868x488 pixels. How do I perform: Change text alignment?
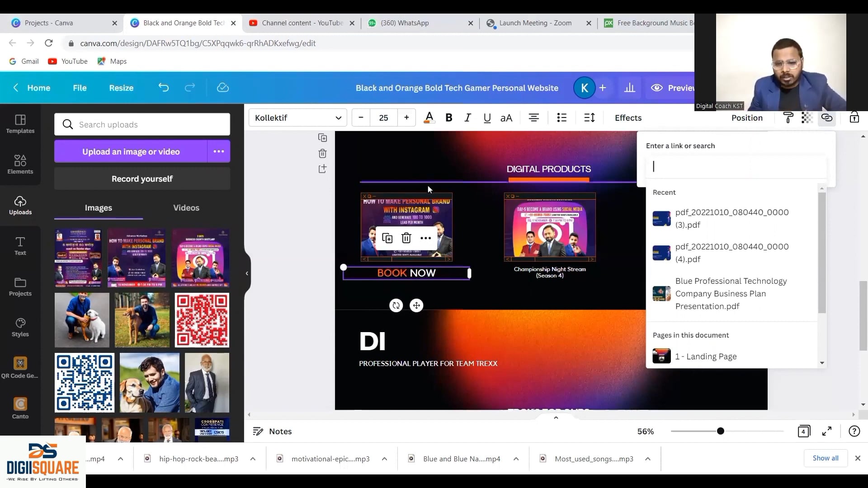tap(534, 118)
